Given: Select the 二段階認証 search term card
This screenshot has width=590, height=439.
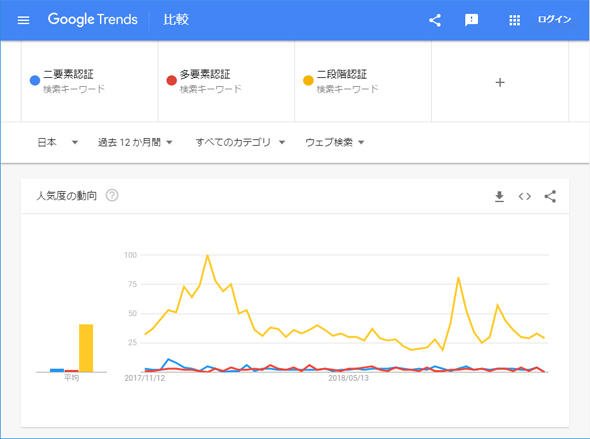Looking at the screenshot, I should point(363,81).
